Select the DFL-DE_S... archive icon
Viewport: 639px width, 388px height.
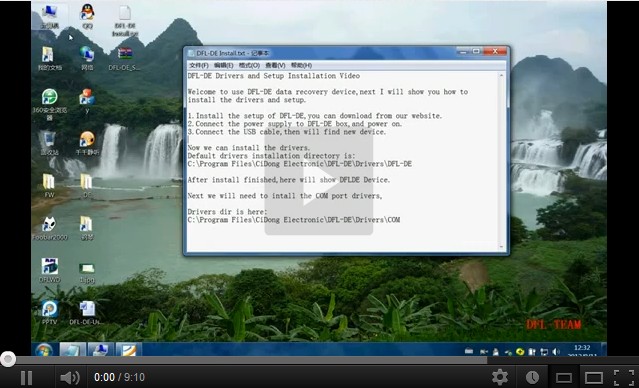pyautogui.click(x=125, y=58)
